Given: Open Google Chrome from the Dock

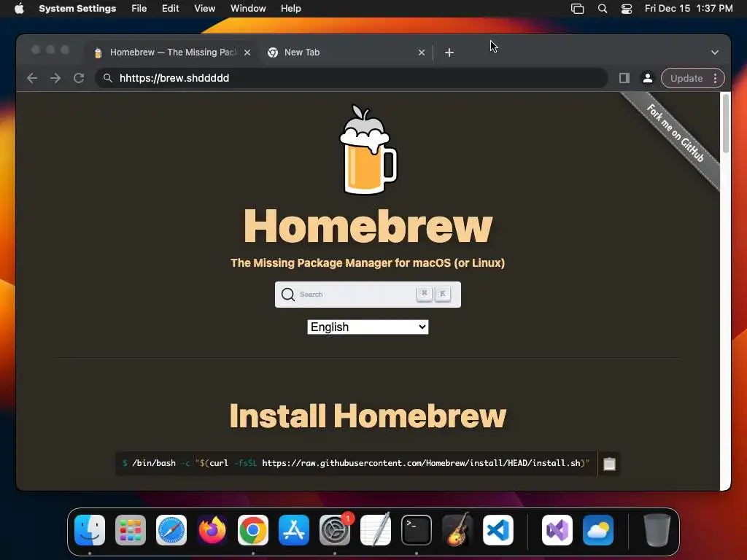Looking at the screenshot, I should (253, 530).
